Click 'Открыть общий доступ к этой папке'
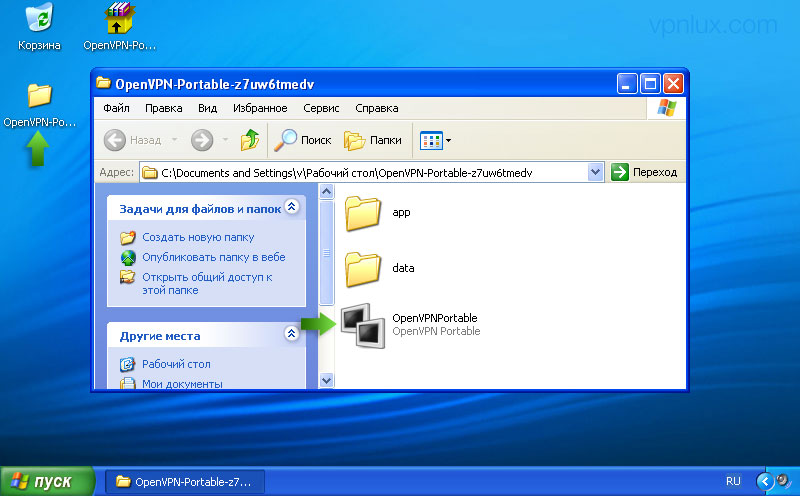The image size is (800, 496). pyautogui.click(x=207, y=283)
